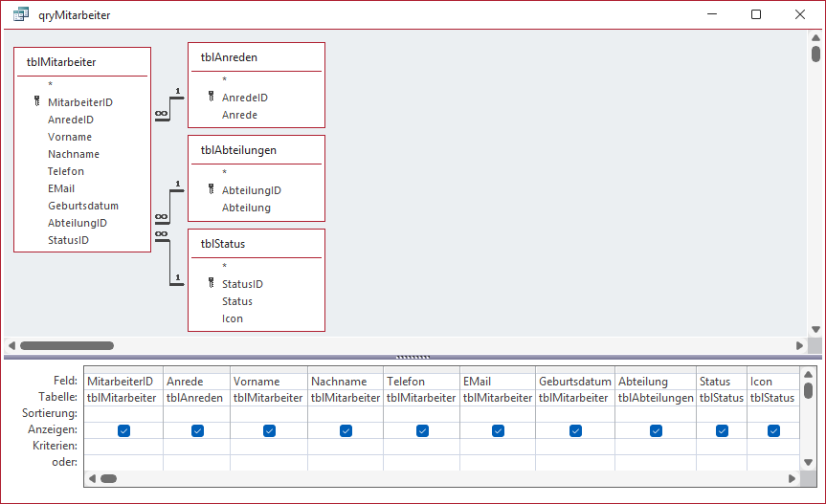Image resolution: width=826 pixels, height=504 pixels.
Task: Click the down arrow of the upper vertical scrollbar
Action: 815,328
